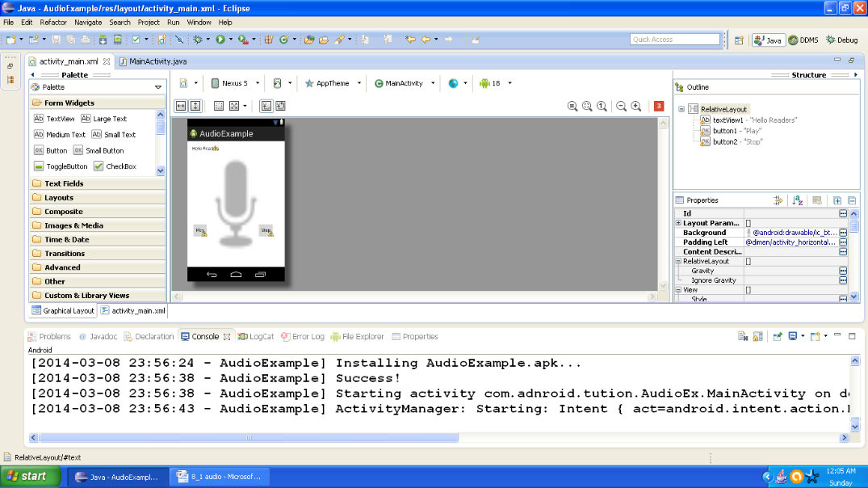This screenshot has height=488, width=868.
Task: Click the emulate real size zoom icon
Action: pyautogui.click(x=572, y=107)
